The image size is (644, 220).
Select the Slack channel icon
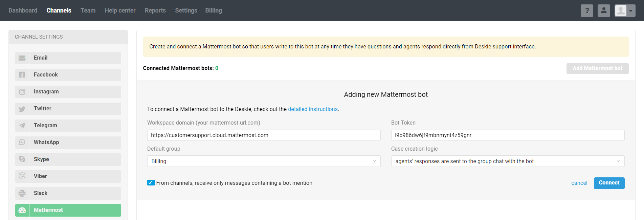[22, 193]
